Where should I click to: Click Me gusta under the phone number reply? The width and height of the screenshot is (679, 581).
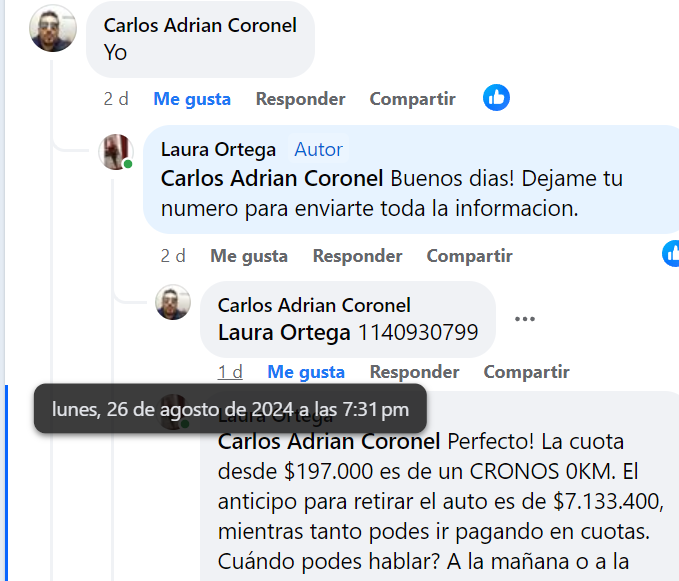point(306,372)
